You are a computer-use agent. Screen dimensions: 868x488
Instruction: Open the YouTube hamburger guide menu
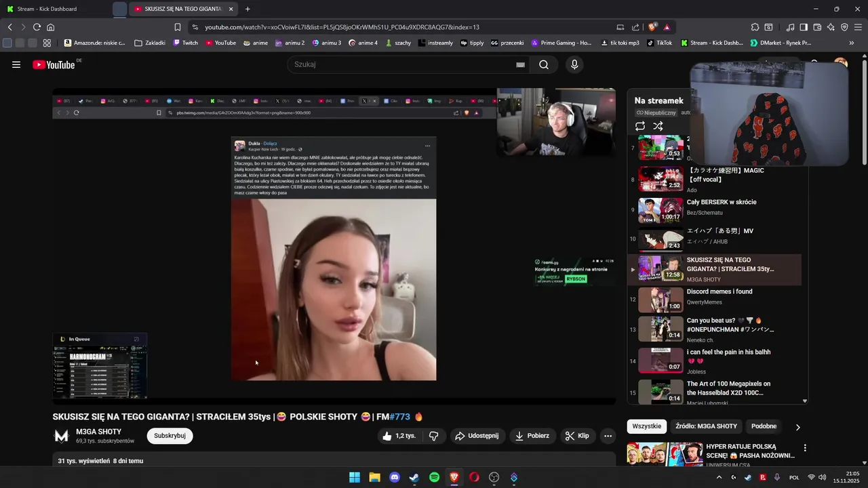(16, 64)
